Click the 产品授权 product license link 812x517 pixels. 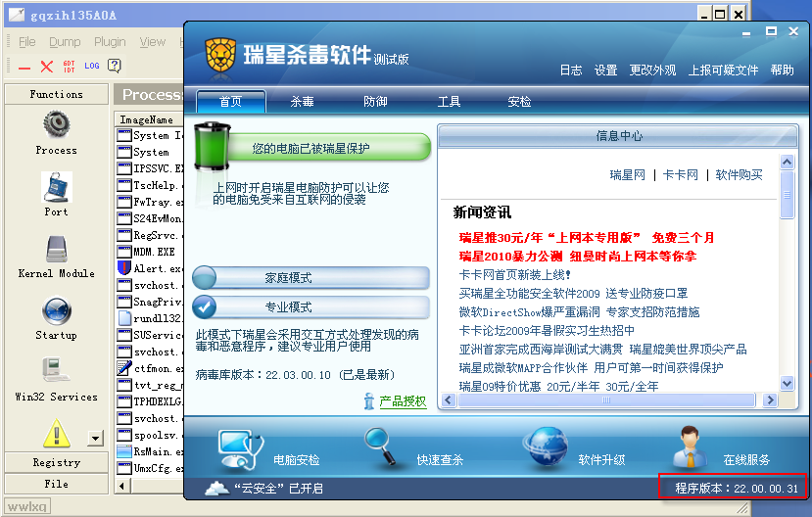tap(403, 401)
